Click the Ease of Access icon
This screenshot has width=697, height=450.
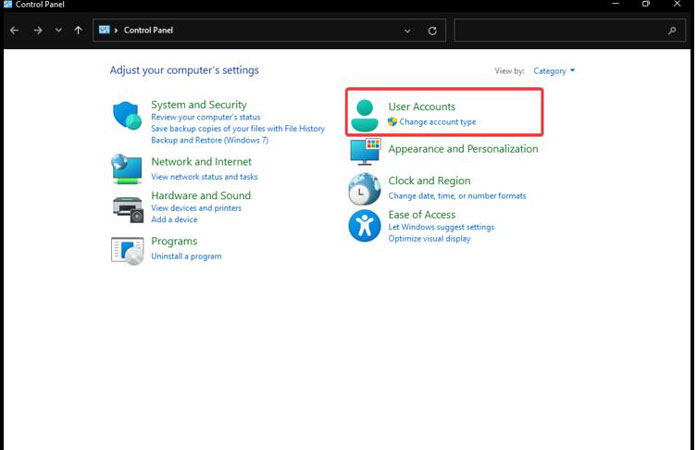point(365,226)
